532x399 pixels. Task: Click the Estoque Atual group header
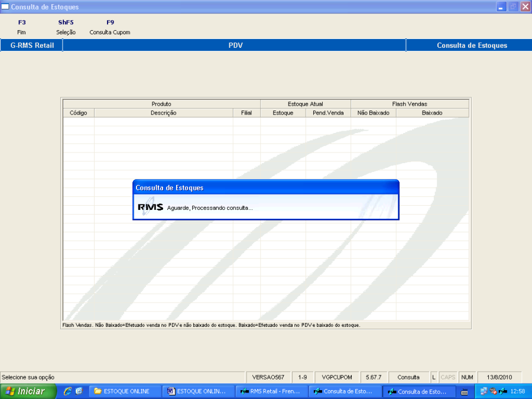pyautogui.click(x=306, y=104)
